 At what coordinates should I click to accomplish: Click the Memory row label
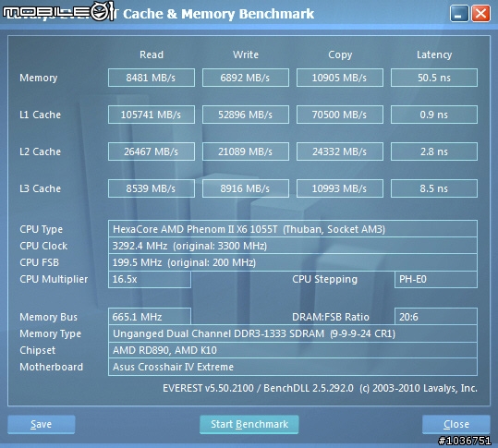(39, 78)
